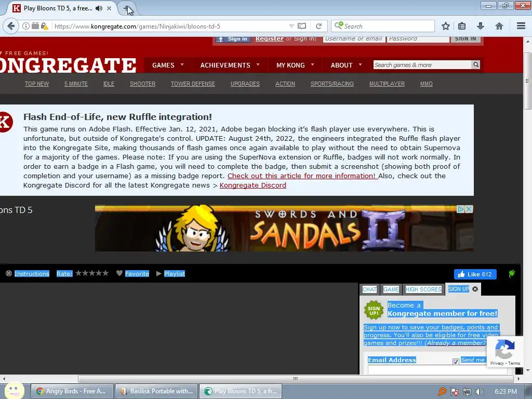Expand the ABOUT dropdown menu
Image resolution: width=532 pixels, height=399 pixels.
tap(346, 65)
